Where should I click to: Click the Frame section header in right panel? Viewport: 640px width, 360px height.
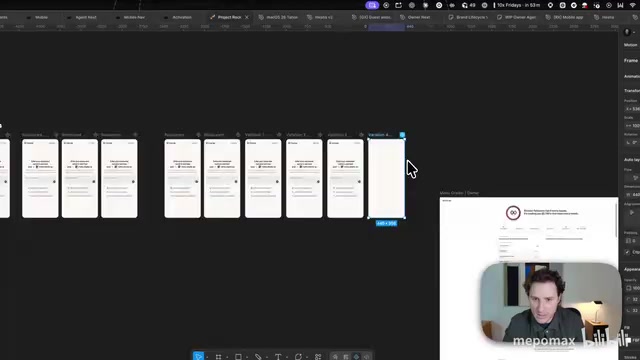click(x=631, y=60)
